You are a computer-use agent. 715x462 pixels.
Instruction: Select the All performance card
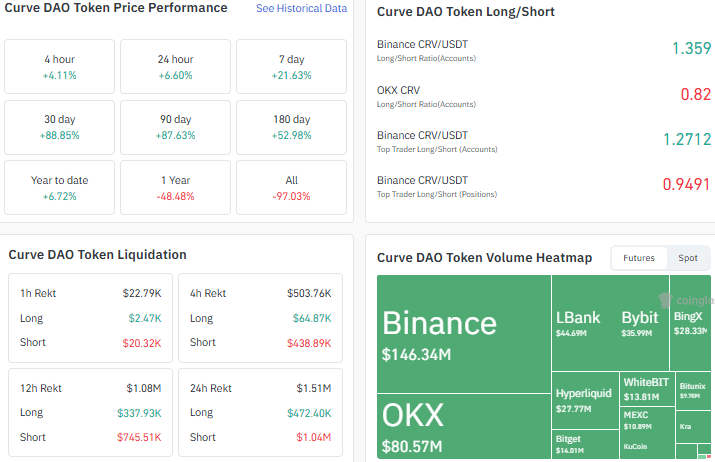(x=291, y=187)
